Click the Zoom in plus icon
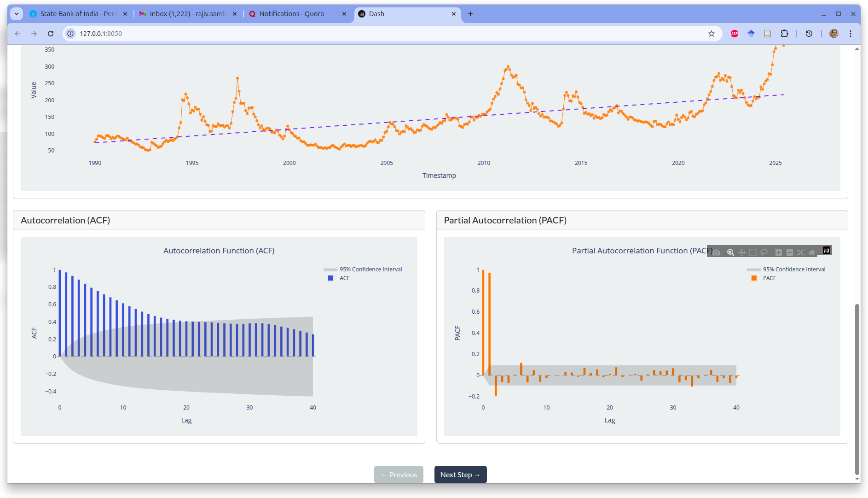The width and height of the screenshot is (868, 498). click(779, 252)
